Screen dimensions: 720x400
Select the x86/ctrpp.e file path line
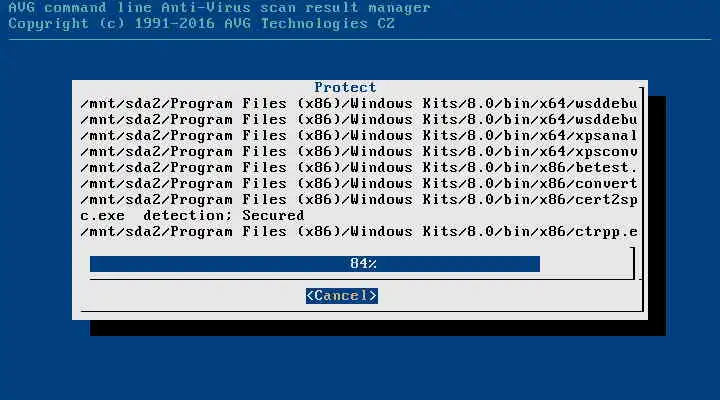pos(359,232)
